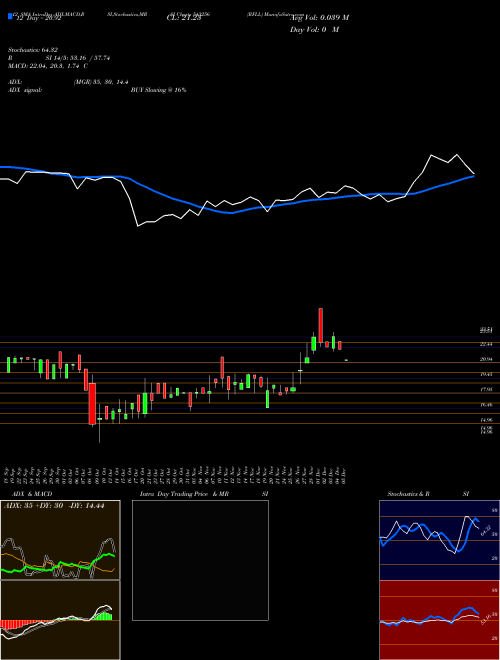The height and width of the screenshot is (660, 500).
Task: Click the 'Day Vol: 0 M' label
Action: [314, 30]
